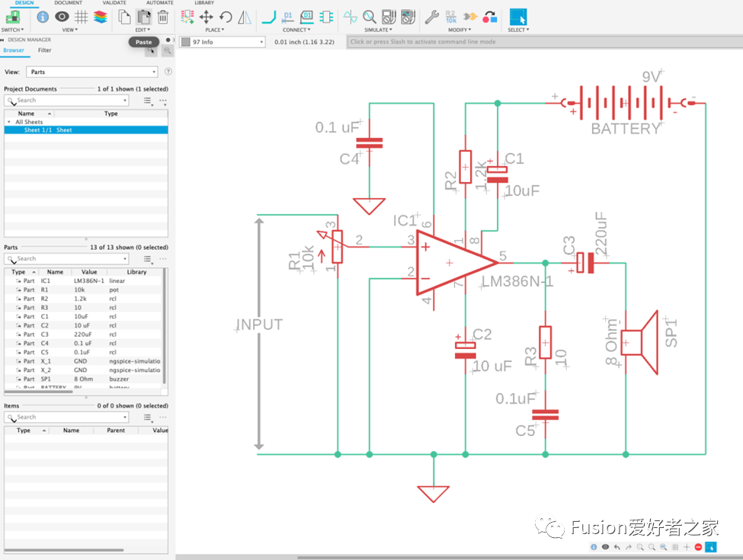Click the wrench Change tool
743x560 pixels.
point(431,17)
